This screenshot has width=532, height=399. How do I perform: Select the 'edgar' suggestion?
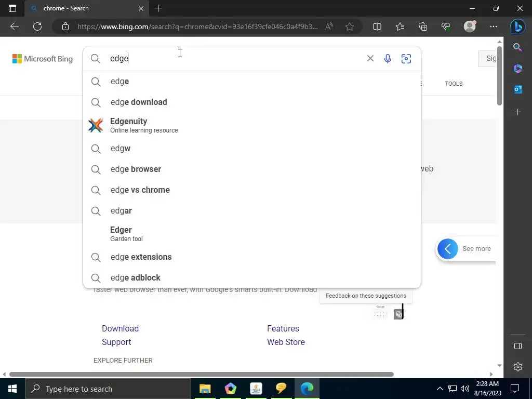[252, 211]
